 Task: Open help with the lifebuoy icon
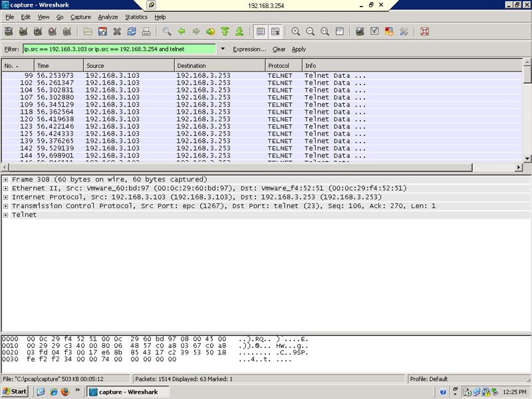point(424,31)
